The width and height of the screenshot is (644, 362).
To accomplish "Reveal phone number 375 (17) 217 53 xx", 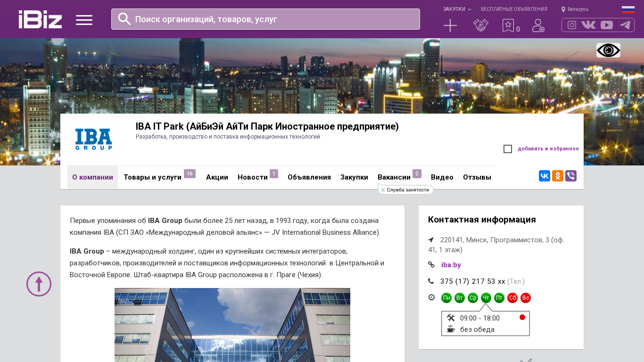I will click(x=473, y=281).
